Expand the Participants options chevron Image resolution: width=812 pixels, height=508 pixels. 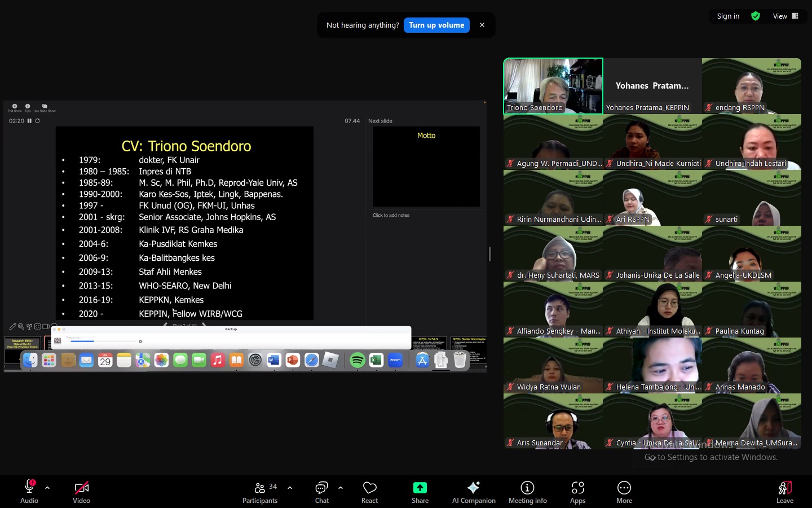[x=290, y=487]
